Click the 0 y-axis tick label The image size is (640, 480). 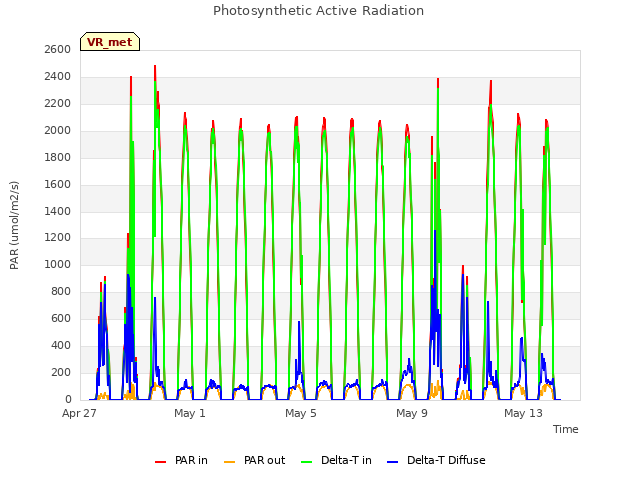point(68,399)
